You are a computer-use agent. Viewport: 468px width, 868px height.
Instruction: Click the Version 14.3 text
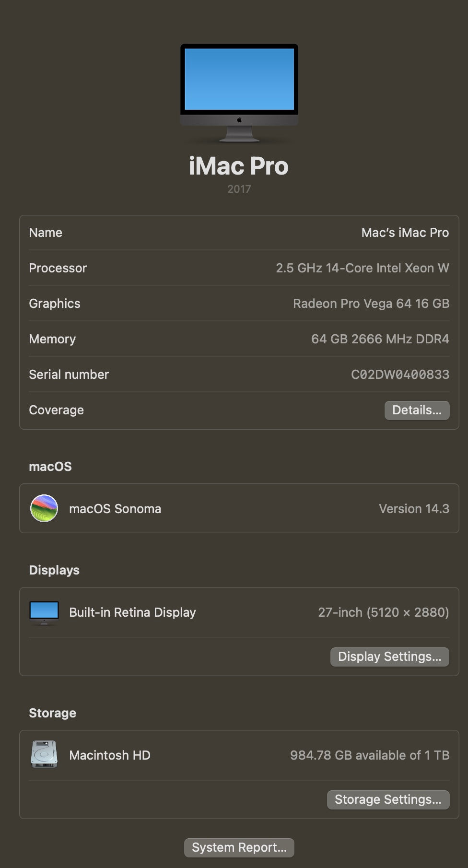coord(414,509)
